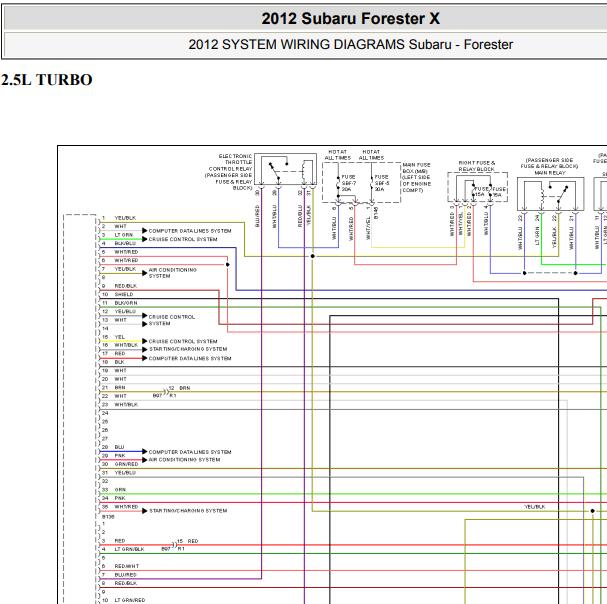Click the "FUSE SBF-5 30A" text
The image size is (607, 604).
point(382,183)
